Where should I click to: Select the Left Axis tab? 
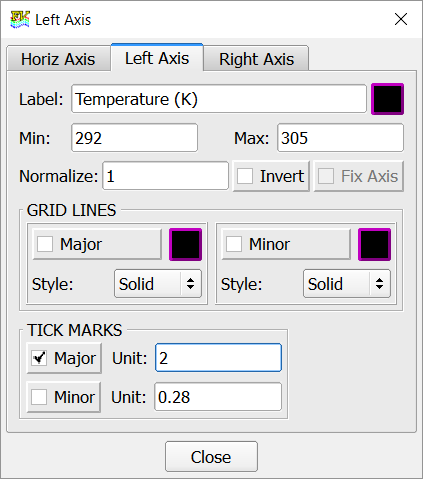[157, 58]
